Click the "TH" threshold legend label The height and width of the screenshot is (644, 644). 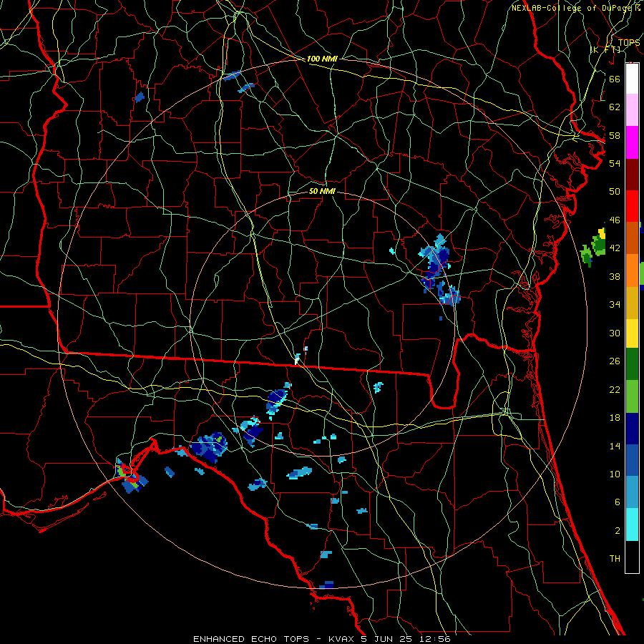click(615, 559)
